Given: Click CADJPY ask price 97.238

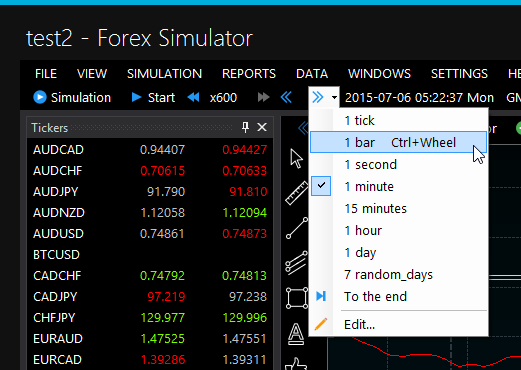Looking at the screenshot, I should [248, 297].
